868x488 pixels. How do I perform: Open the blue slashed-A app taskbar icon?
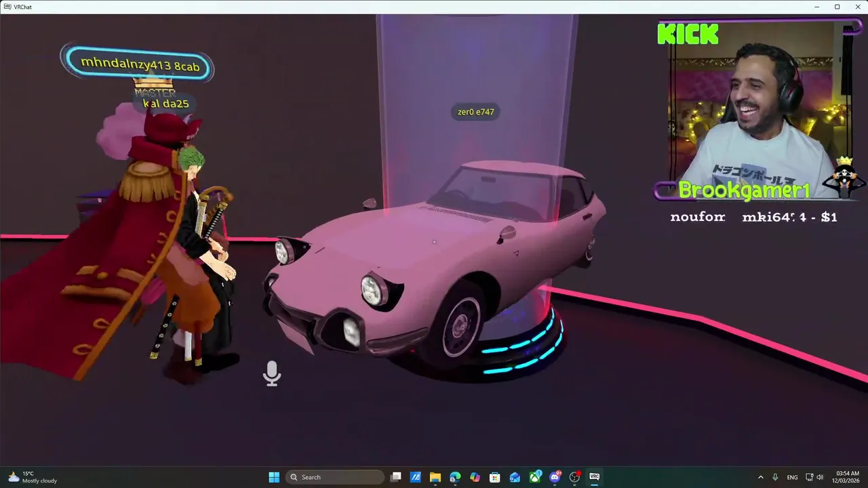click(416, 477)
